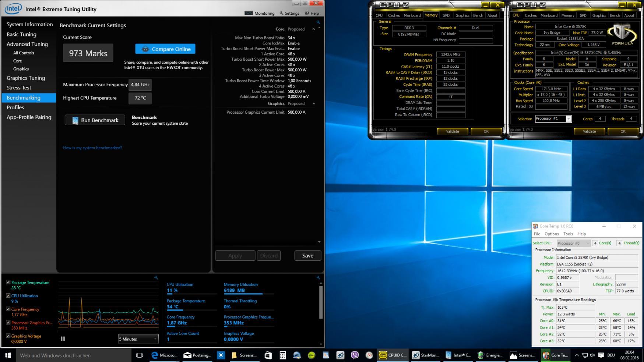Open the 'How is my system benchmarked?' link
Image resolution: width=644 pixels, height=362 pixels.
click(x=92, y=148)
